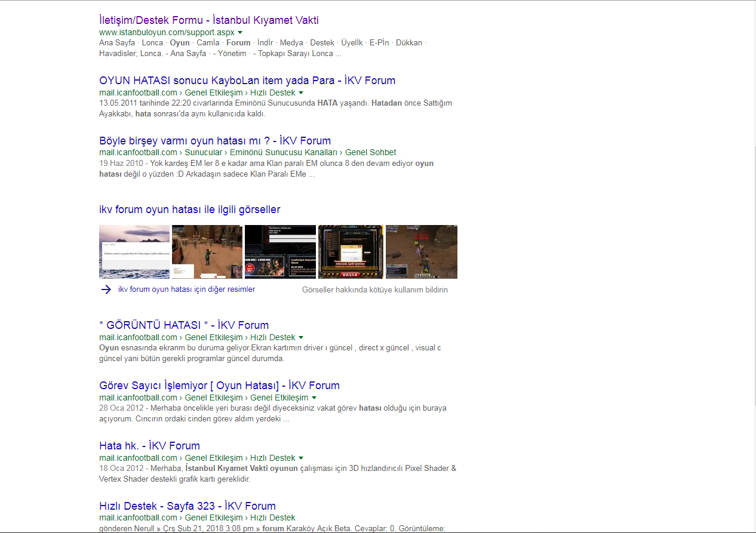756x533 pixels.
Task: Click breadcrumb under Hata hk. result
Action: tap(197, 458)
